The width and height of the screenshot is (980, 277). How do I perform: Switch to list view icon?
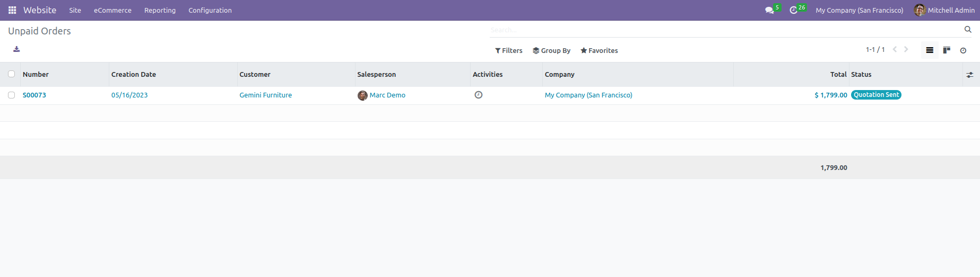[930, 50]
